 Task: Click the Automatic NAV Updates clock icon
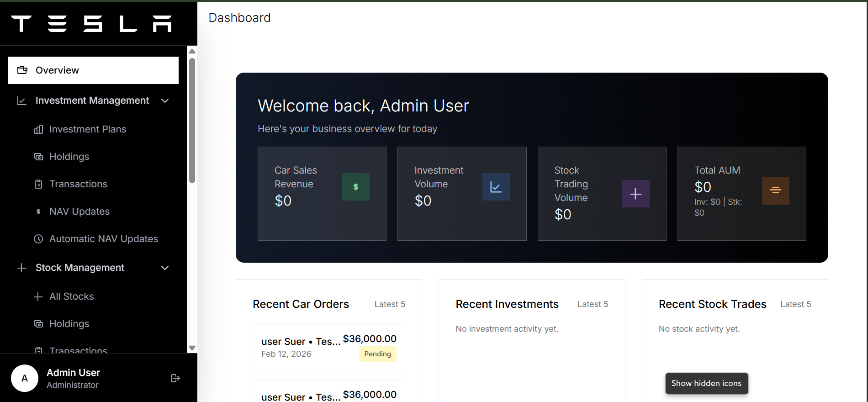pyautogui.click(x=38, y=239)
